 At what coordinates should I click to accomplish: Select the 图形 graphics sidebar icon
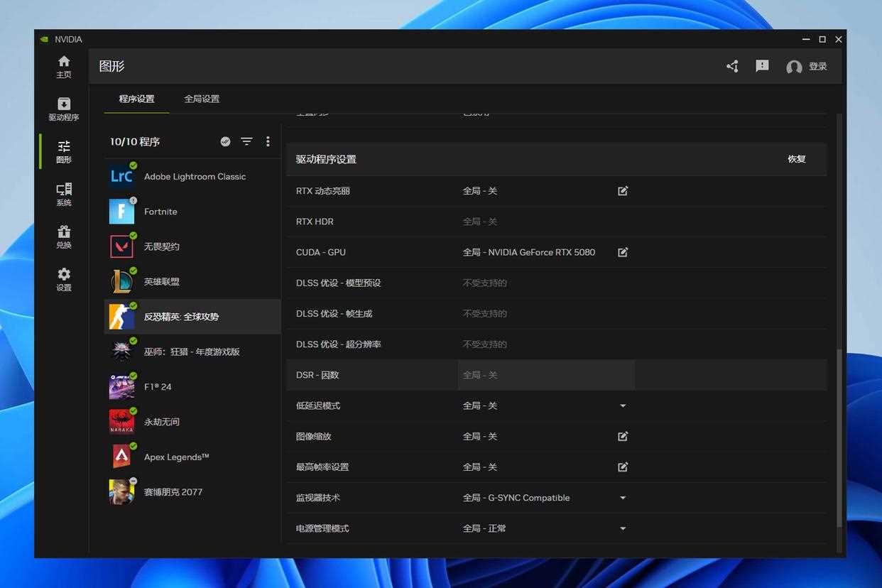pyautogui.click(x=64, y=152)
